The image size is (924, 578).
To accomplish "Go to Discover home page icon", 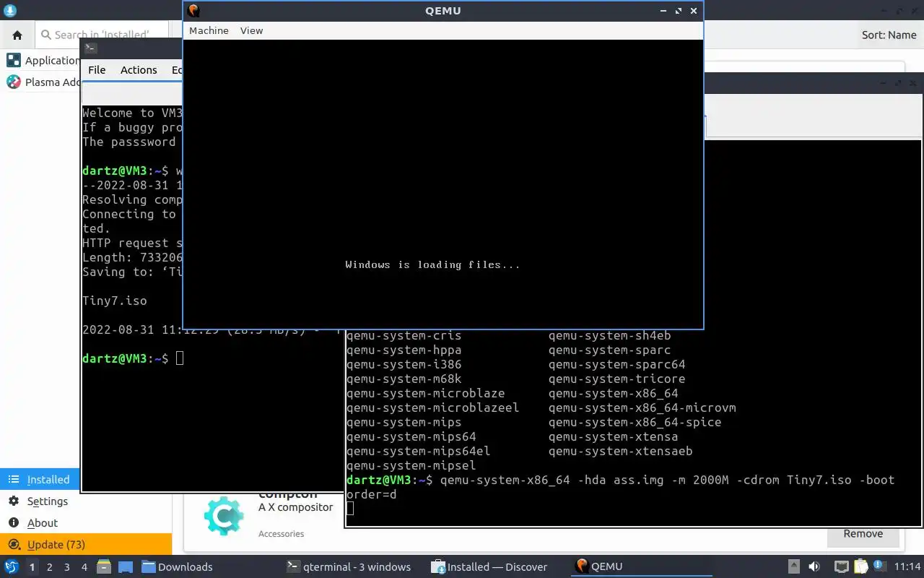I will 17,35.
